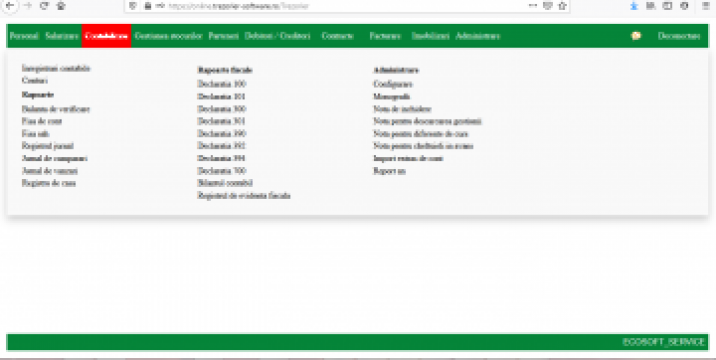Open Configurare under Administrare
Viewport: 716px width, 360px height.
pyautogui.click(x=393, y=84)
